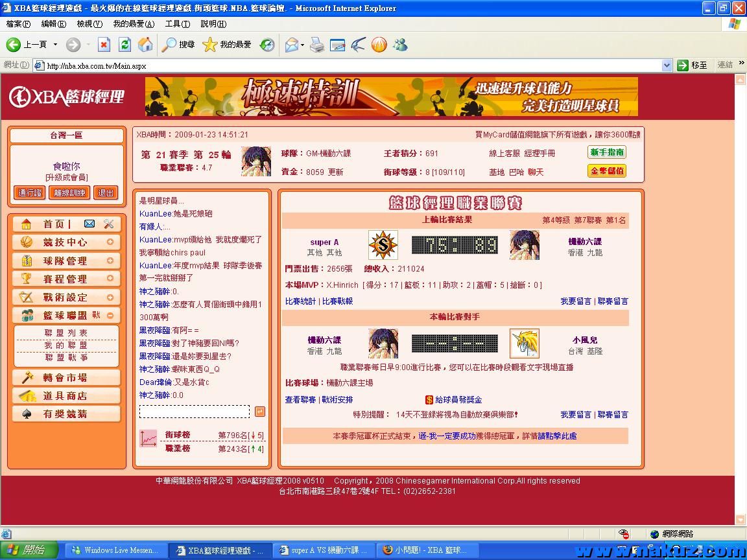Screen dimensions: 747x560
Task: Click the manager avatar beside 球隊 info
Action: point(256,161)
